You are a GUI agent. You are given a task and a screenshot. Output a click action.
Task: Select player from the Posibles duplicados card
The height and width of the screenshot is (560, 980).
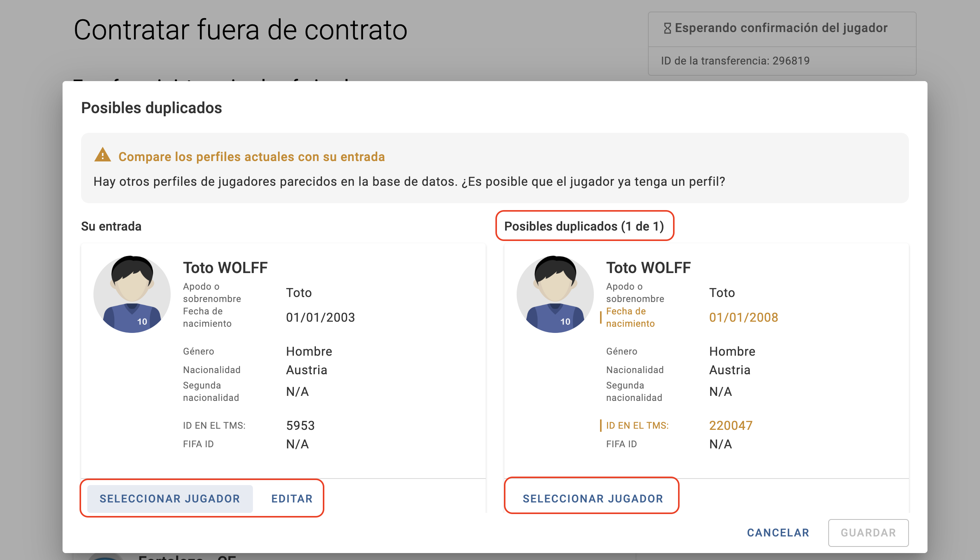click(x=593, y=499)
